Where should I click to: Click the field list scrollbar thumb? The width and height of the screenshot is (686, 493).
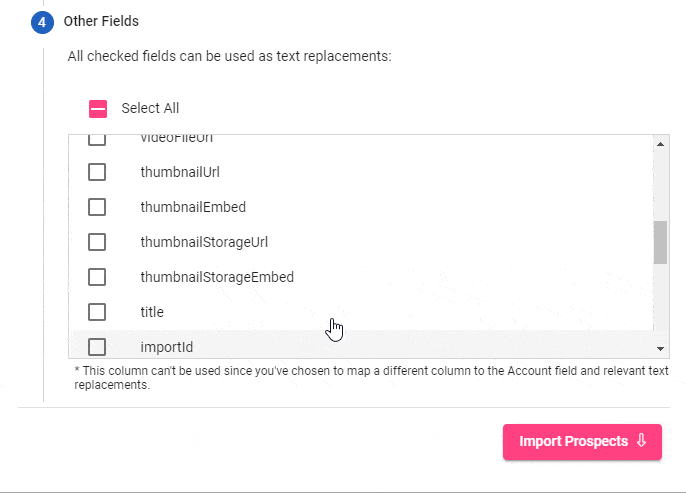pos(661,242)
